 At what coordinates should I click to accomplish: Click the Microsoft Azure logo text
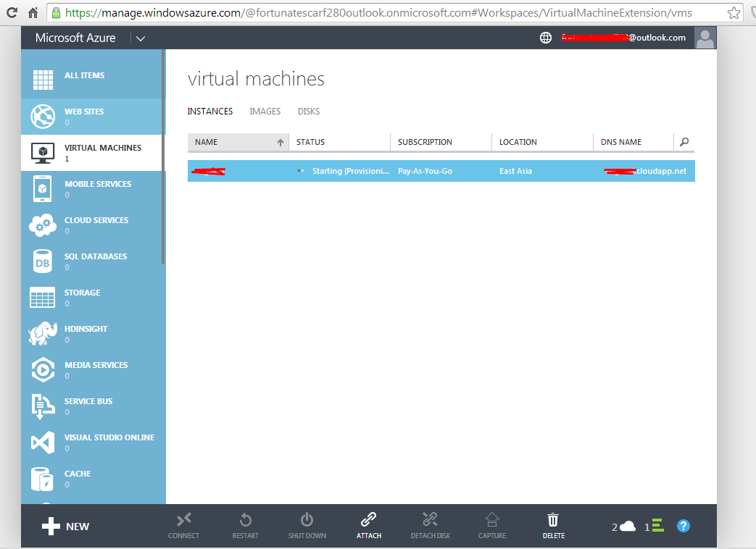click(75, 38)
